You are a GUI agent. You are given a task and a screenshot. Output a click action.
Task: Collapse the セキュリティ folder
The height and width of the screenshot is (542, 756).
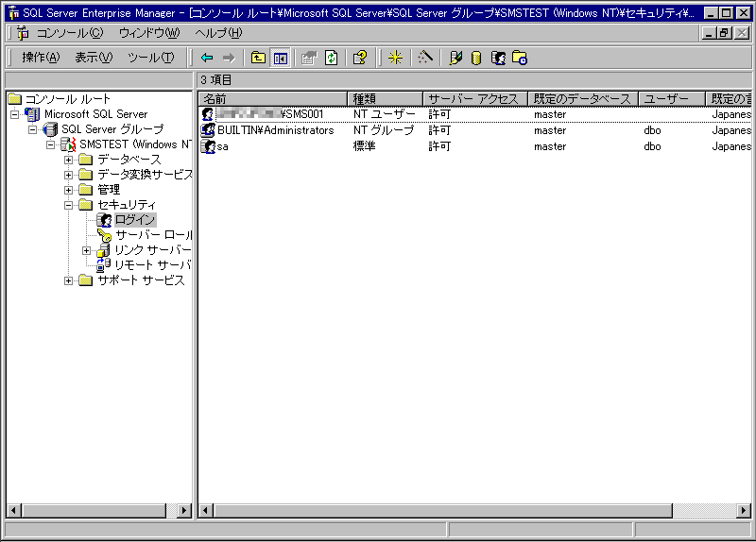click(x=68, y=205)
